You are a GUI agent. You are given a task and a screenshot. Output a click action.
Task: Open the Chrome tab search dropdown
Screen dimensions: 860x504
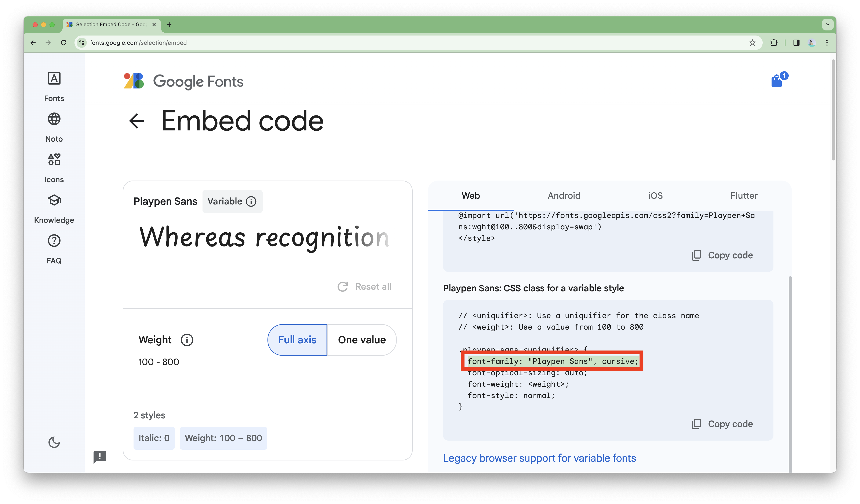click(x=827, y=25)
